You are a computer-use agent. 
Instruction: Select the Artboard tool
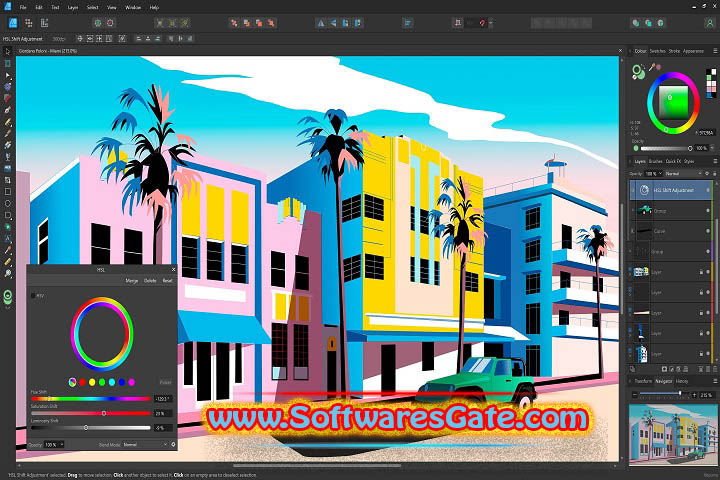7,63
